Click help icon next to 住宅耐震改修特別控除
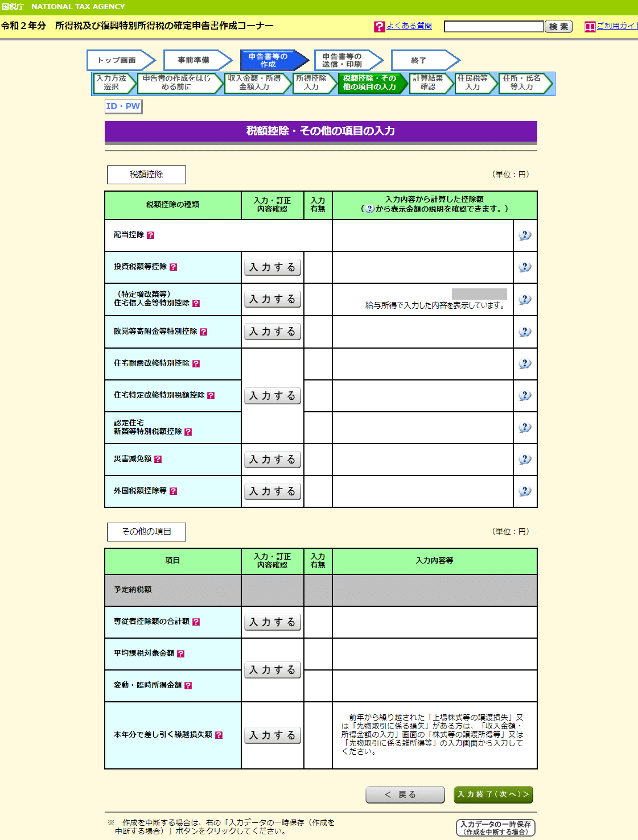This screenshot has height=840, width=638. [x=196, y=363]
